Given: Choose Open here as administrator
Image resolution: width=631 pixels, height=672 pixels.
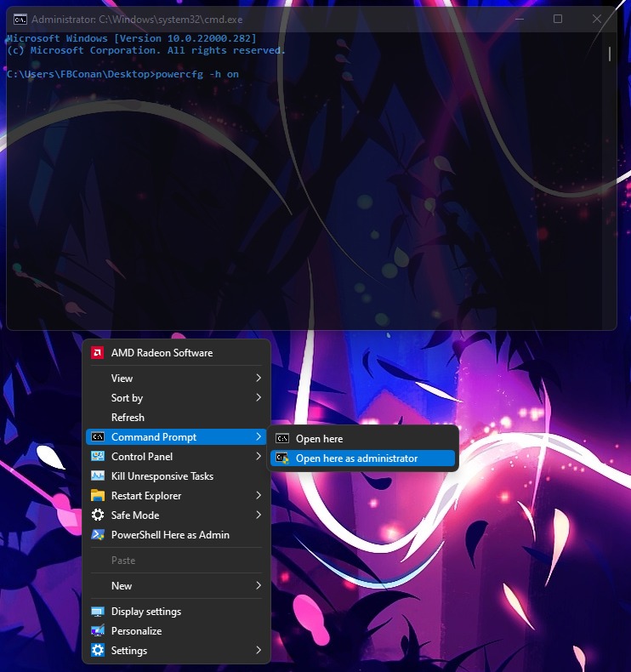Looking at the screenshot, I should pyautogui.click(x=362, y=458).
